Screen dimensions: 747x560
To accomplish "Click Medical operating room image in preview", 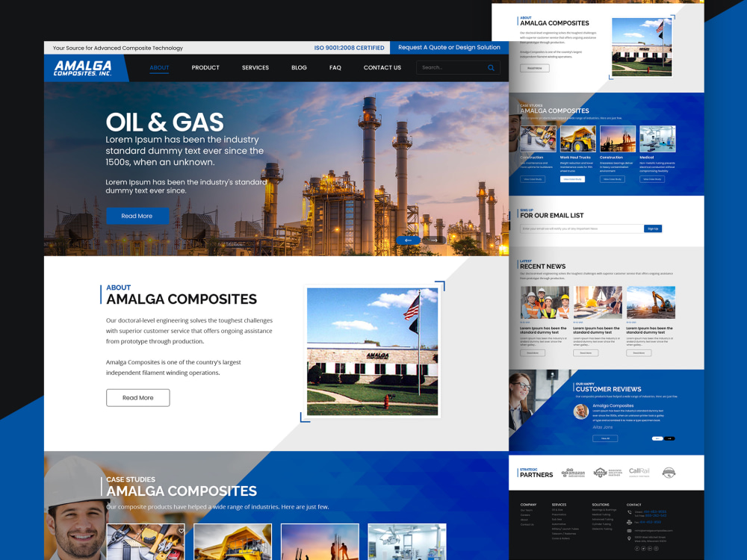I will pyautogui.click(x=657, y=139).
